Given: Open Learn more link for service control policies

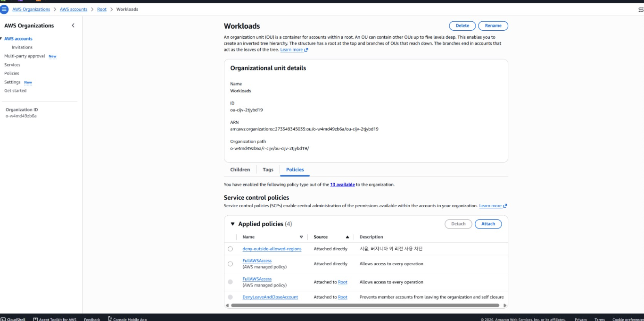Looking at the screenshot, I should (493, 206).
